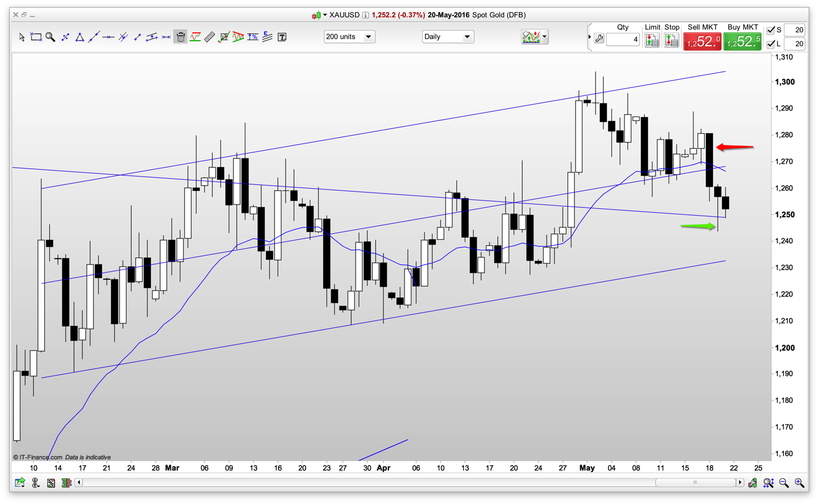
Task: Click the Qty quantity input field
Action: point(623,39)
